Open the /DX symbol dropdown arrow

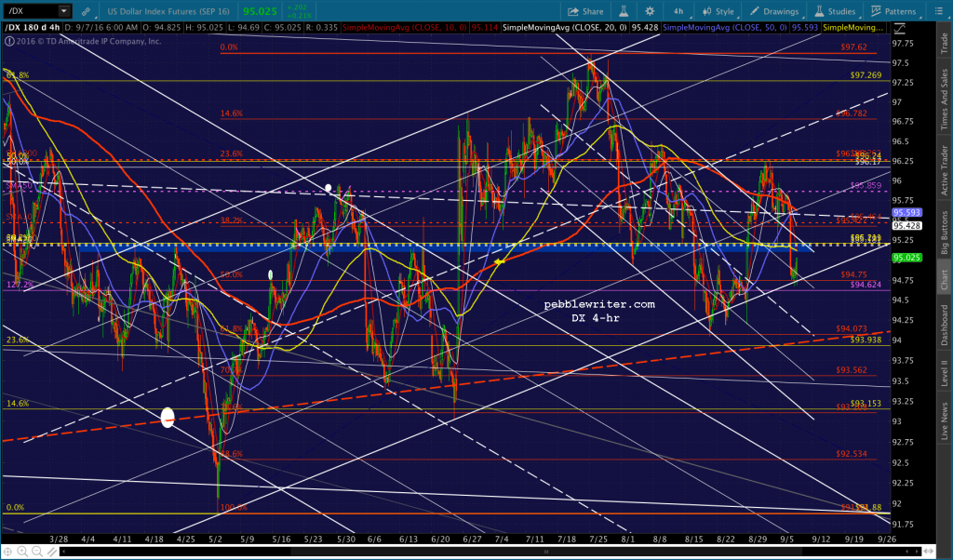64,11
